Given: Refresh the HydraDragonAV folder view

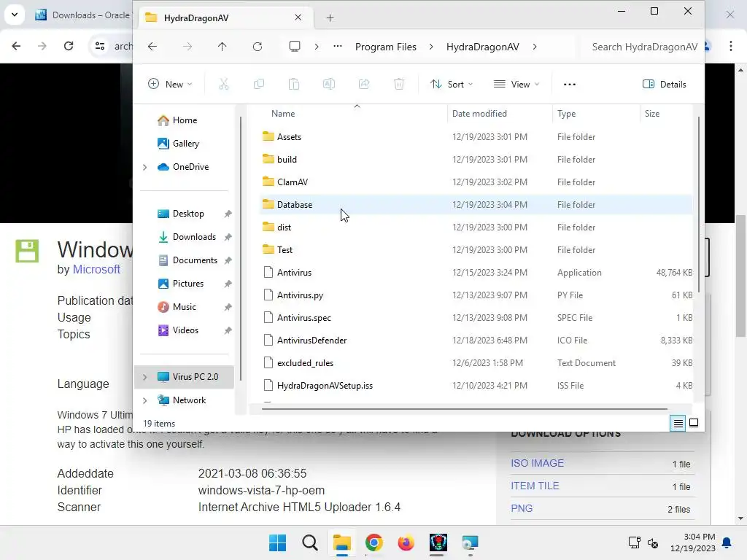Looking at the screenshot, I should pyautogui.click(x=258, y=47).
